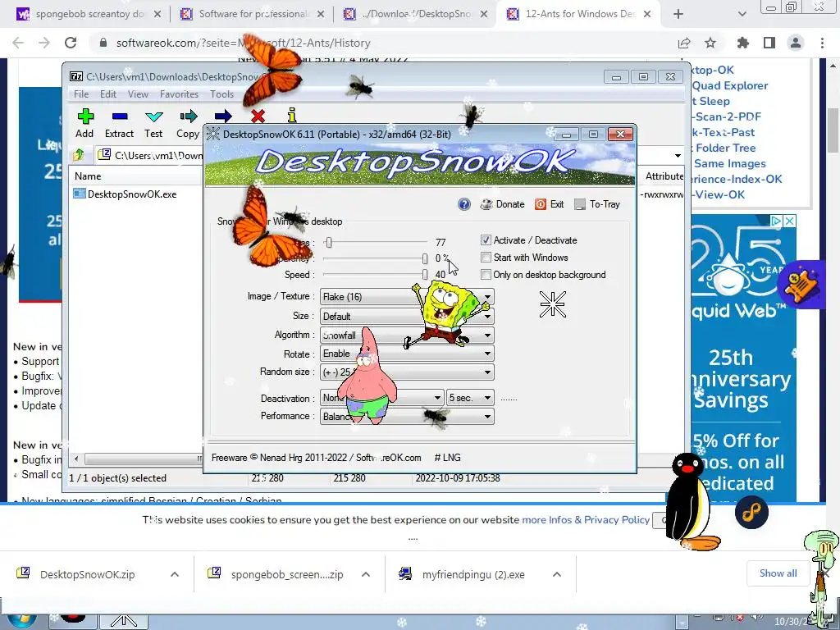Click the blue Move arrow icon in 7-Zip

tap(223, 116)
